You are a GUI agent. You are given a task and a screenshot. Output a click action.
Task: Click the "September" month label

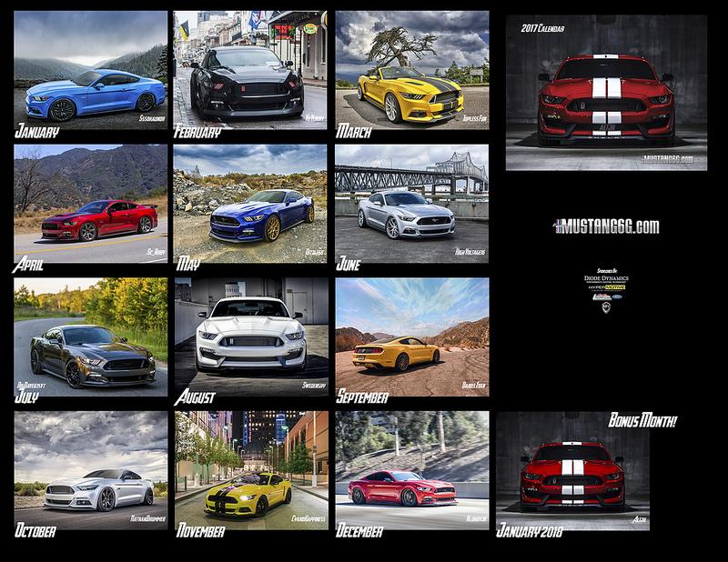362,397
